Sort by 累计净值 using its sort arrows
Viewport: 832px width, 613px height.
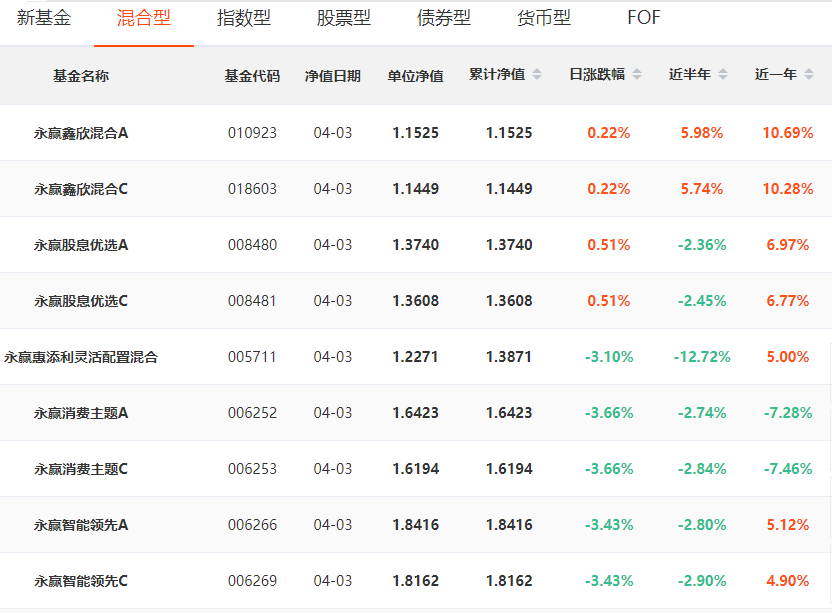[537, 74]
